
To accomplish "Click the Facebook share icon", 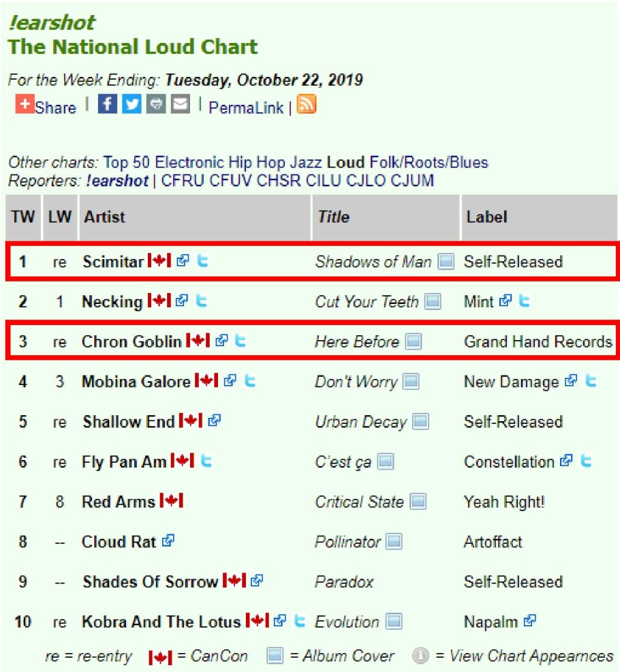I will click(107, 104).
